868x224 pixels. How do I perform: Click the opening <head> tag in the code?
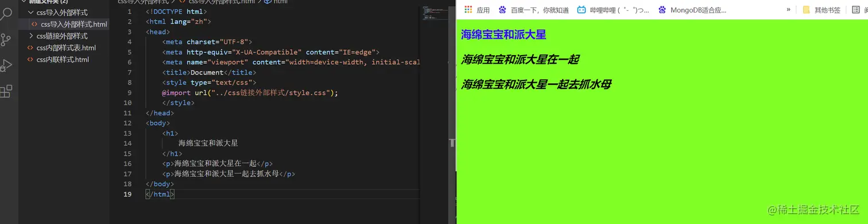point(158,32)
